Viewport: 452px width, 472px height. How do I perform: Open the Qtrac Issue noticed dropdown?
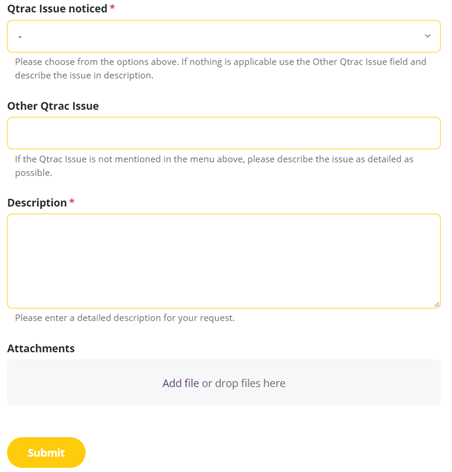coord(224,36)
